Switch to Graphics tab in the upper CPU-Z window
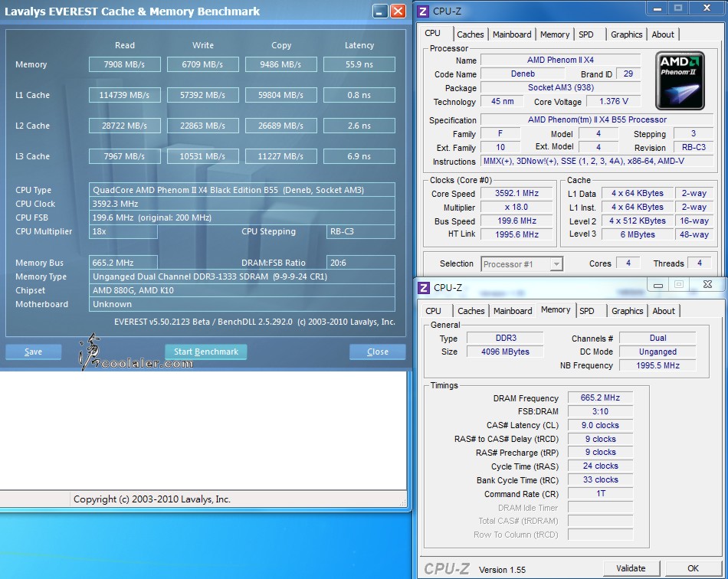 [627, 34]
